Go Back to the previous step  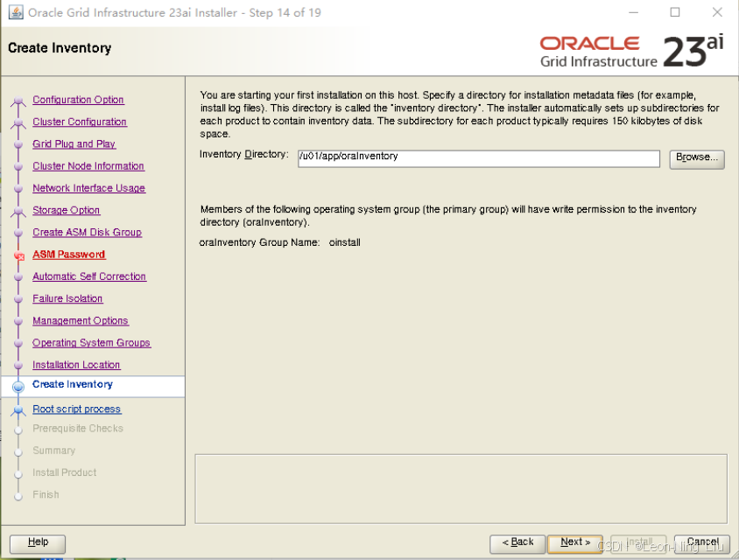[517, 543]
